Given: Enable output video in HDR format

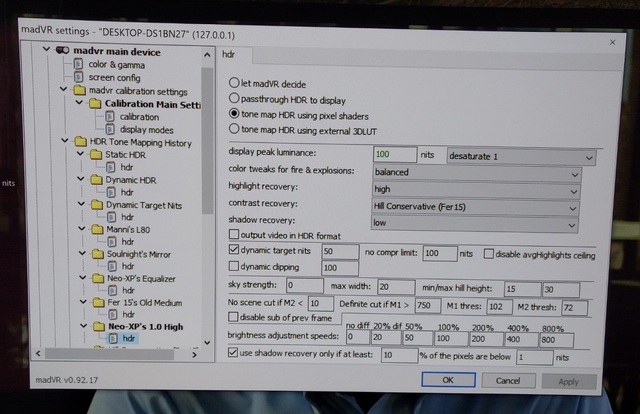Looking at the screenshot, I should (235, 233).
